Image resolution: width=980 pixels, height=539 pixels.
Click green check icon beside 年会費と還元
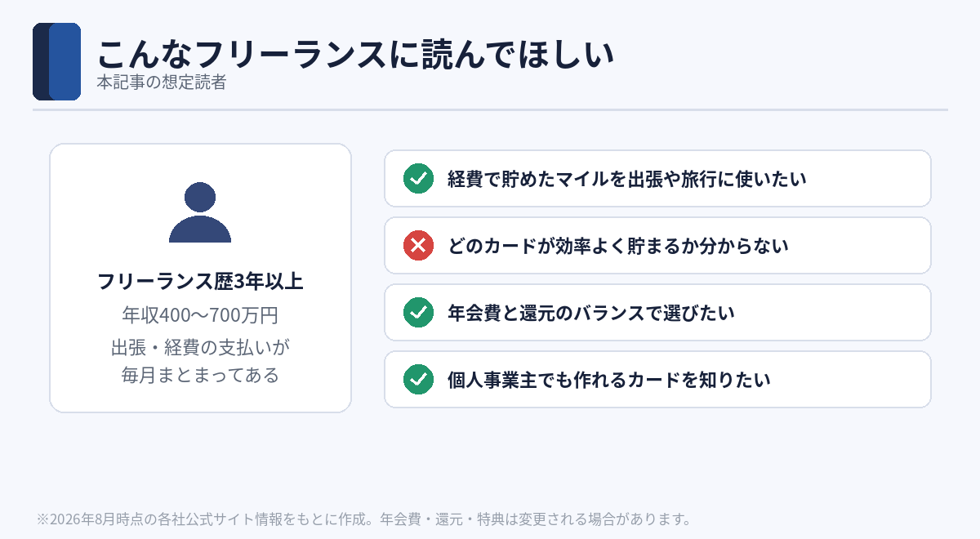[x=418, y=312]
